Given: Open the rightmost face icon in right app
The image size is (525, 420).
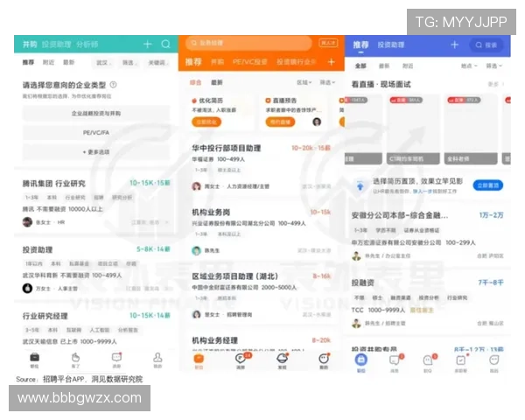Looking at the screenshot, I should pos(494,360).
